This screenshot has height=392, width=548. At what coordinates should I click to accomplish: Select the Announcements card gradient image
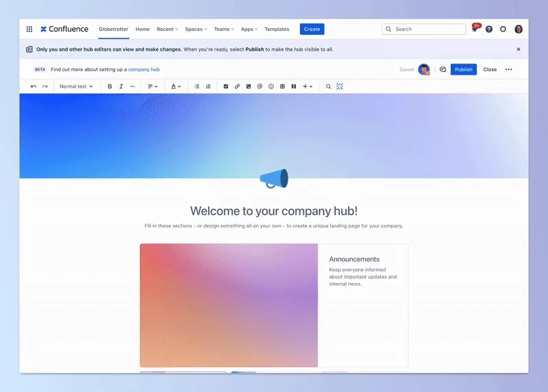pyautogui.click(x=229, y=305)
